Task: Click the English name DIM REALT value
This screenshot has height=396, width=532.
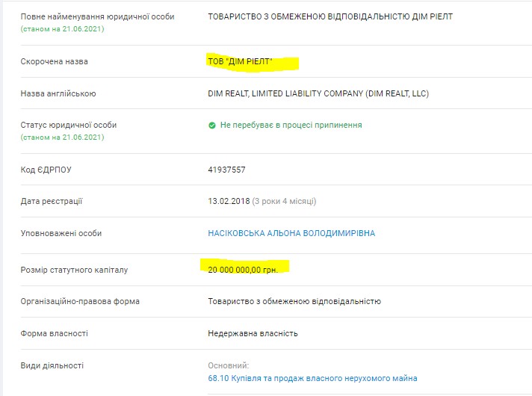Action: pyautogui.click(x=318, y=93)
